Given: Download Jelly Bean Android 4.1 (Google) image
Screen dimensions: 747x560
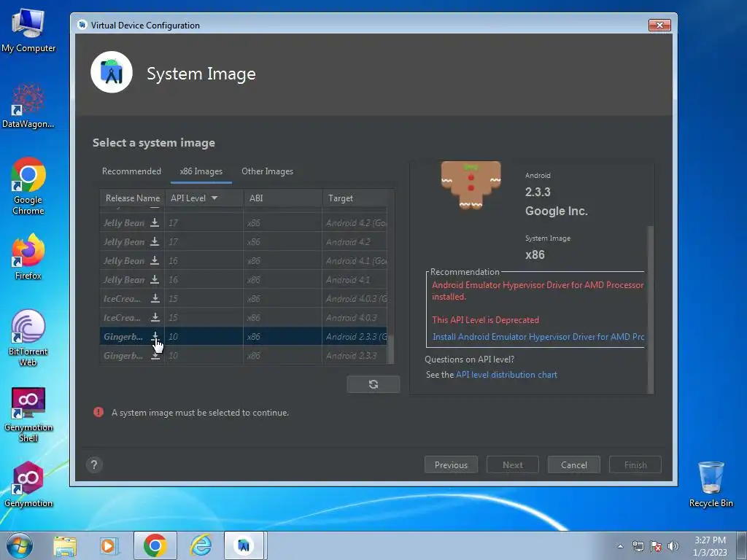Looking at the screenshot, I should pos(155,261).
